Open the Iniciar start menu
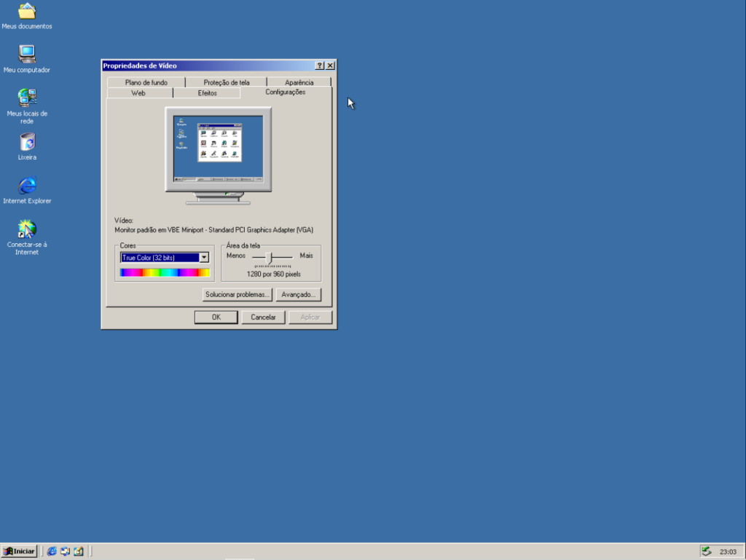 (20, 551)
